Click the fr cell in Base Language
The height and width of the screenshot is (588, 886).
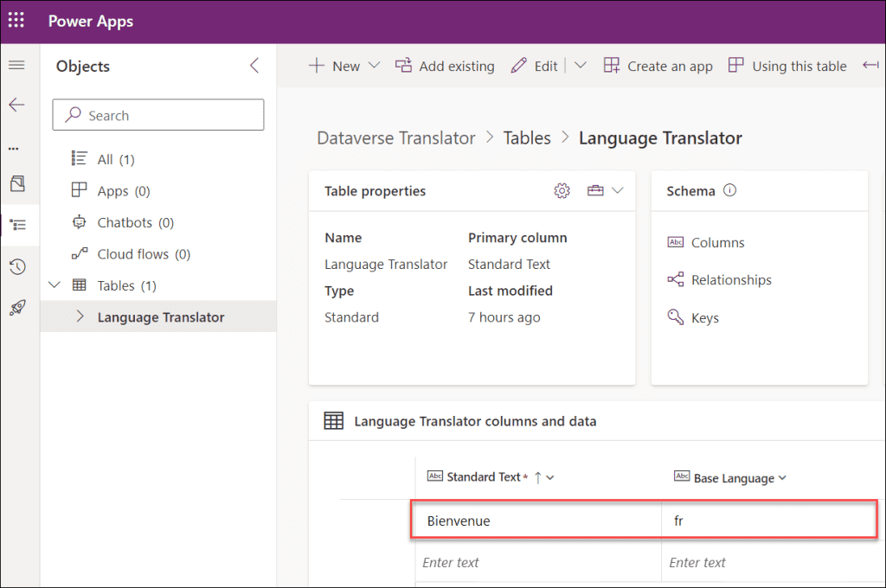click(768, 521)
